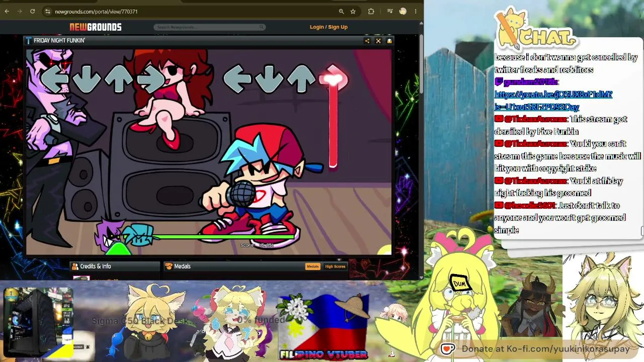This screenshot has height=362, width=644.
Task: View site information icon in address bar
Action: click(x=47, y=11)
